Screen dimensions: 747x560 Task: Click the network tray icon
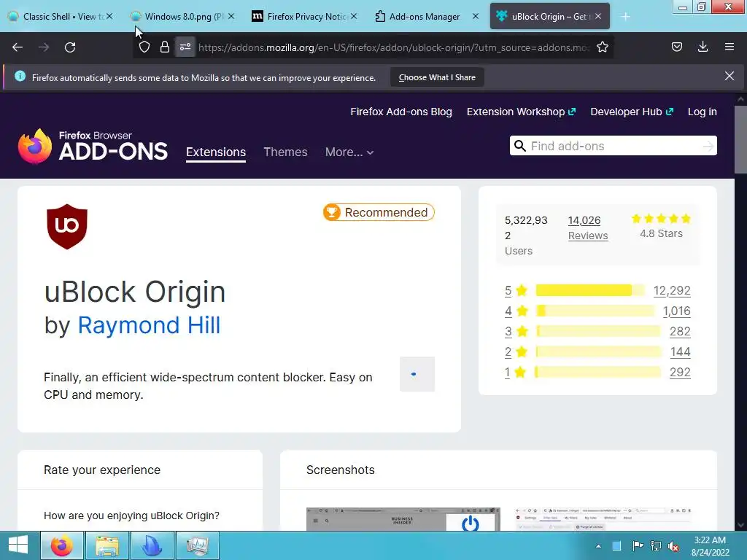point(656,546)
